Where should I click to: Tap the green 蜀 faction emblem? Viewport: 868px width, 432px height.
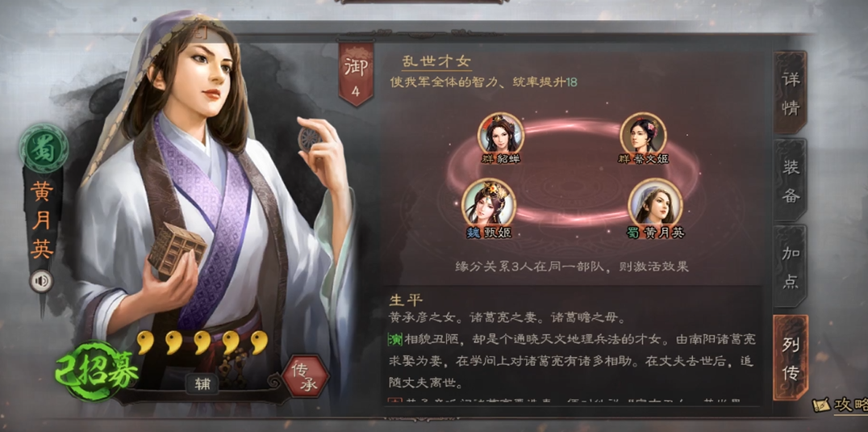[x=44, y=149]
